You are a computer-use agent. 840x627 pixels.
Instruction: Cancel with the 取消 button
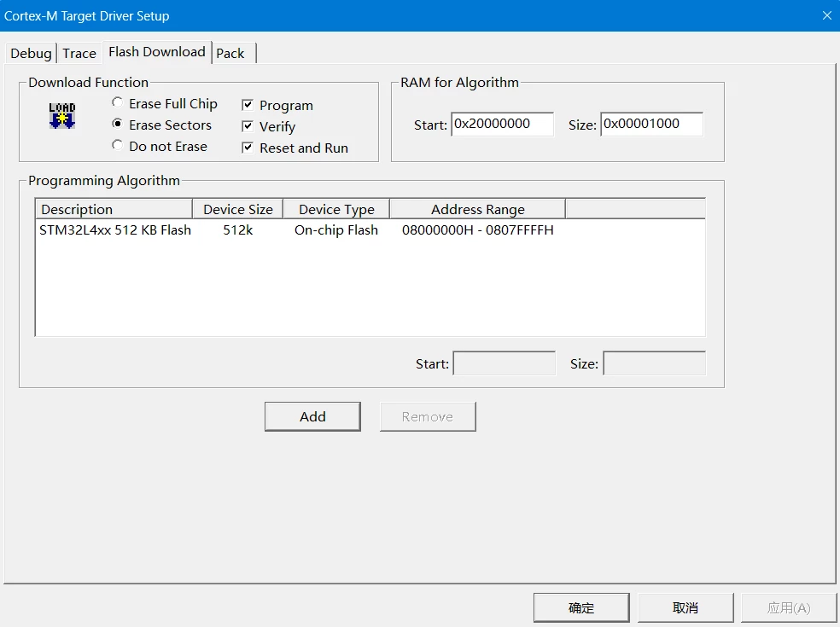pyautogui.click(x=685, y=607)
